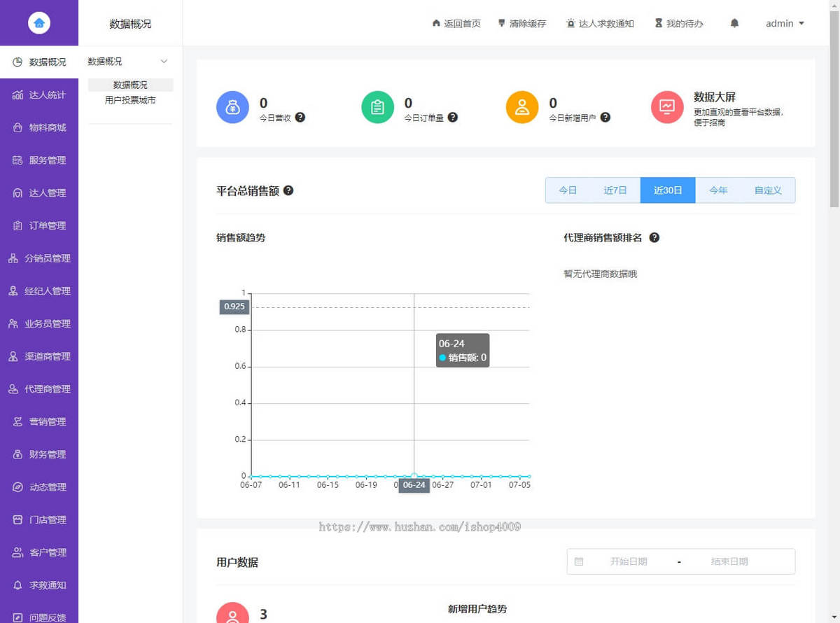This screenshot has width=840, height=623.
Task: Click the help icon beside 平台总销售额
Action: [x=288, y=190]
